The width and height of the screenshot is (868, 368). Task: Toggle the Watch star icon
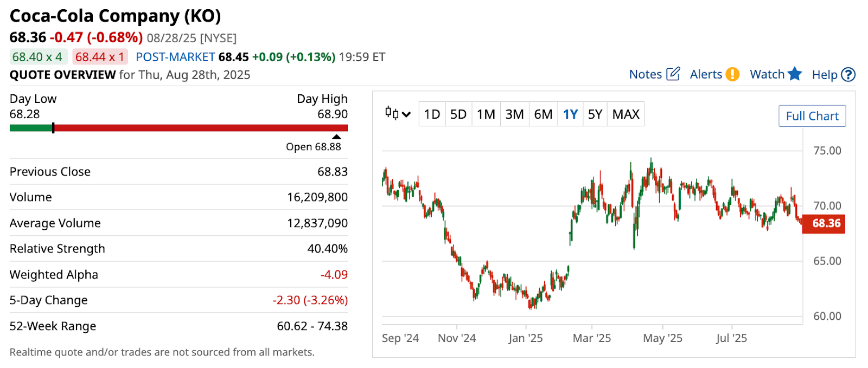point(795,74)
